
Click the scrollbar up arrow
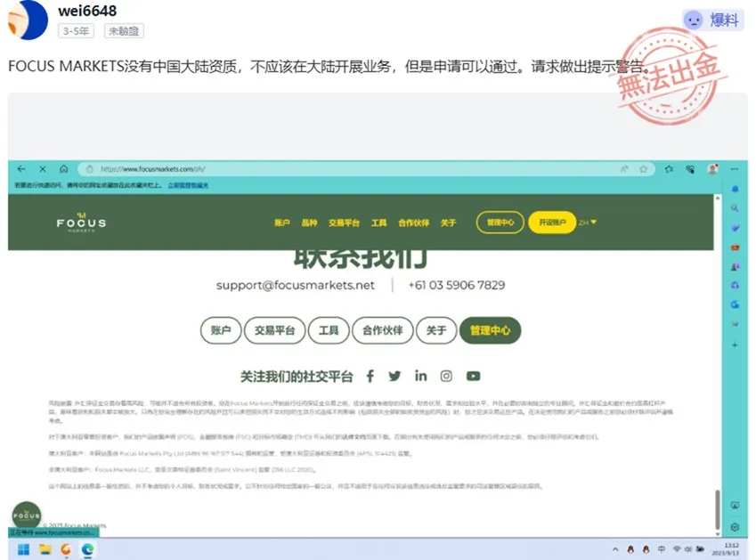point(718,198)
